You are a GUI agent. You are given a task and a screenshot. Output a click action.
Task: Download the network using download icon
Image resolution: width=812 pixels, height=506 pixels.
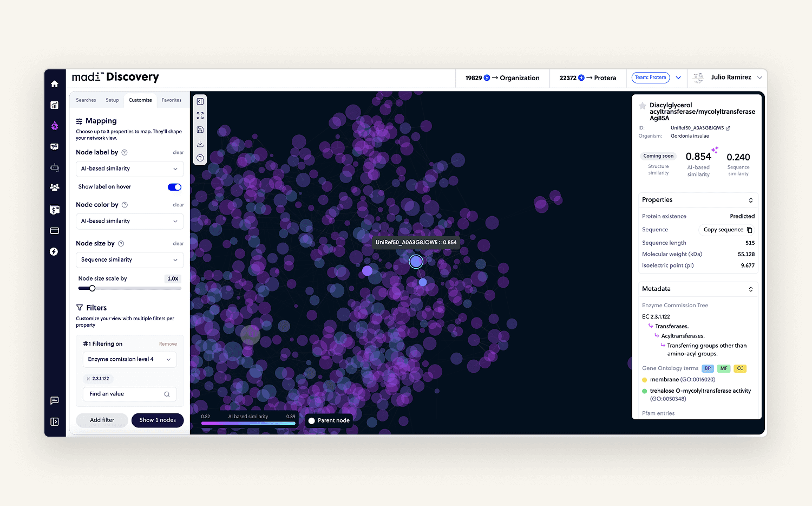200,144
